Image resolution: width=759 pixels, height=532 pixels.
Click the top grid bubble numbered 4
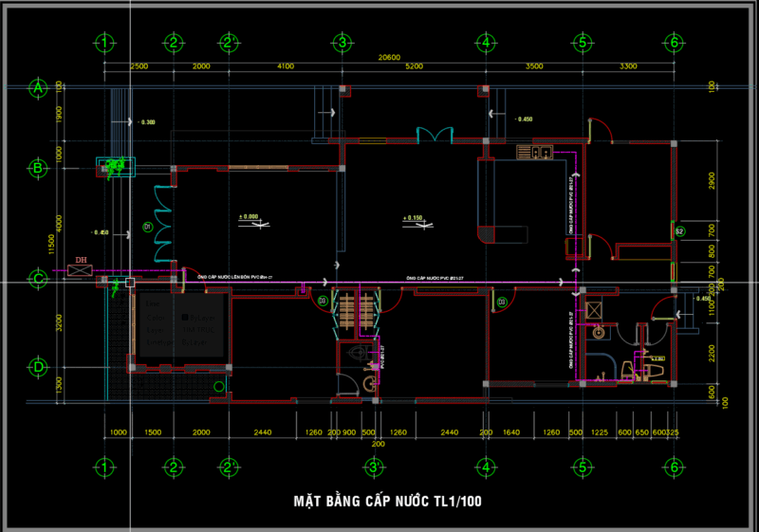point(485,43)
